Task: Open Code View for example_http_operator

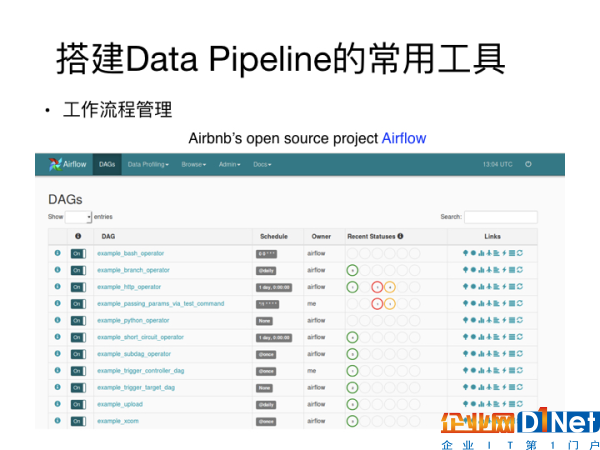Action: pyautogui.click(x=504, y=287)
